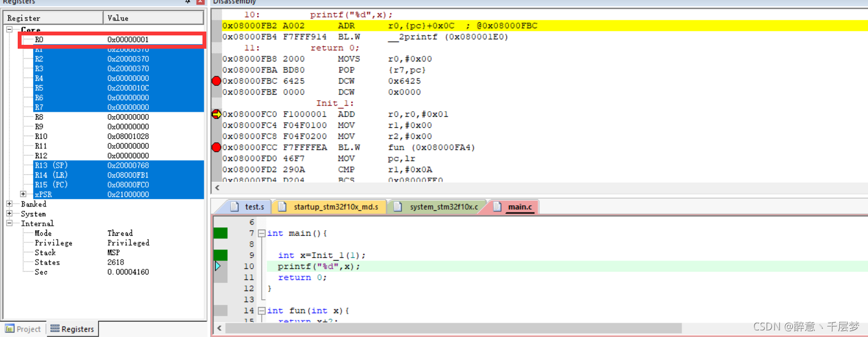Collapse the Internal group
The width and height of the screenshot is (868, 337).
click(x=9, y=224)
